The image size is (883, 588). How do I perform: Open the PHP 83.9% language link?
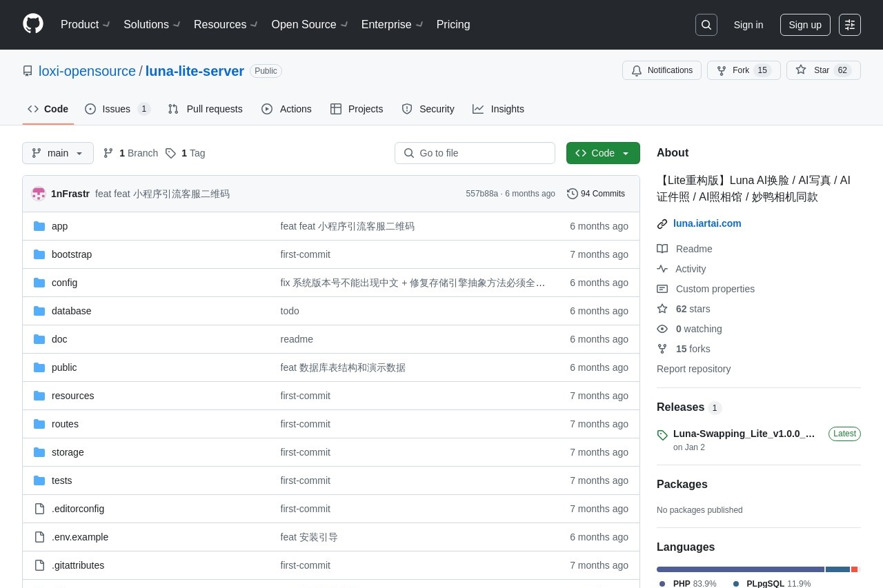(688, 584)
